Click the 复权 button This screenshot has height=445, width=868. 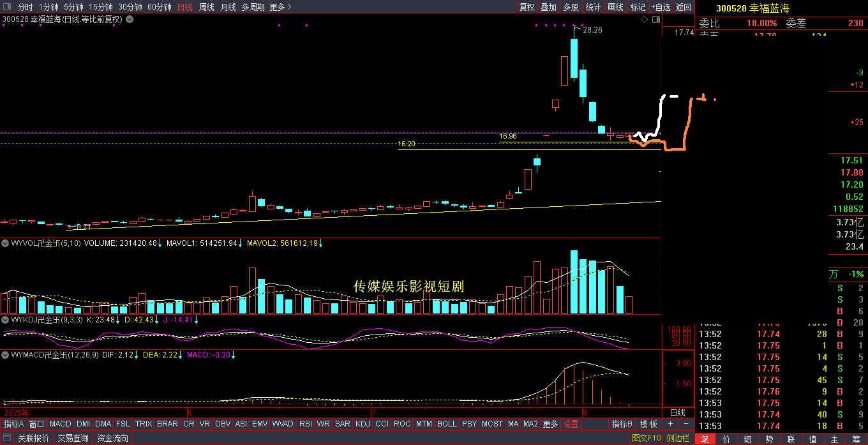coord(527,7)
